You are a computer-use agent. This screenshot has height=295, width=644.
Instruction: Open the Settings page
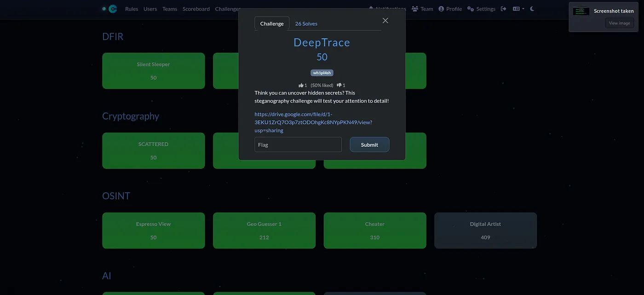[481, 9]
